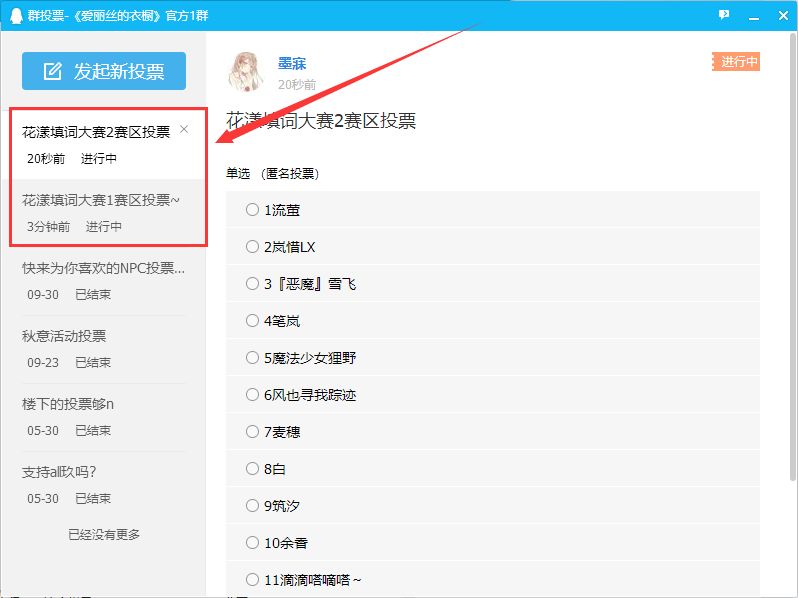Close the group vote window
This screenshot has width=798, height=598.
click(x=783, y=16)
